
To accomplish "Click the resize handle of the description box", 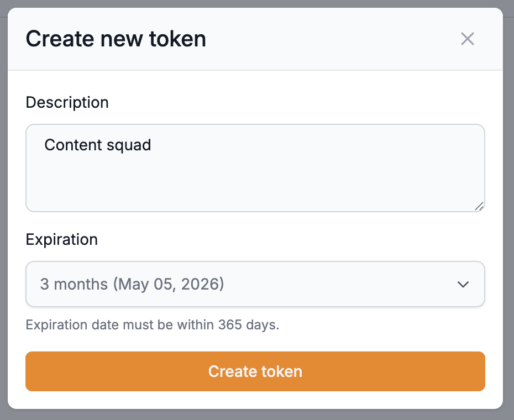I will (480, 207).
